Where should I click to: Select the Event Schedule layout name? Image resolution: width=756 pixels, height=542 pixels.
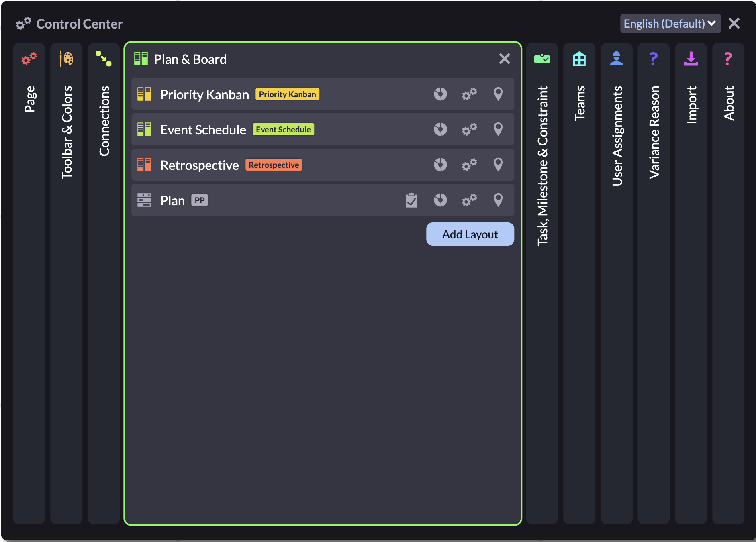pos(203,130)
